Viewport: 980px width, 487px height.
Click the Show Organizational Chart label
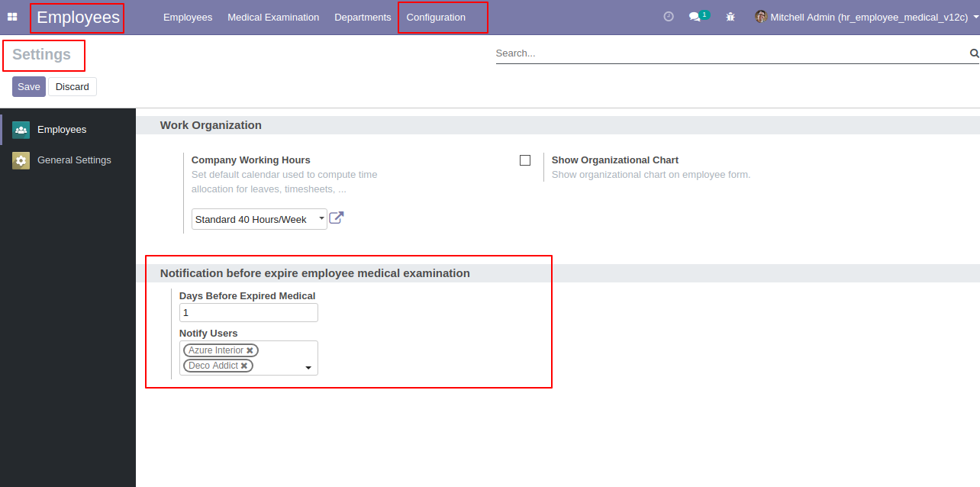(615, 160)
